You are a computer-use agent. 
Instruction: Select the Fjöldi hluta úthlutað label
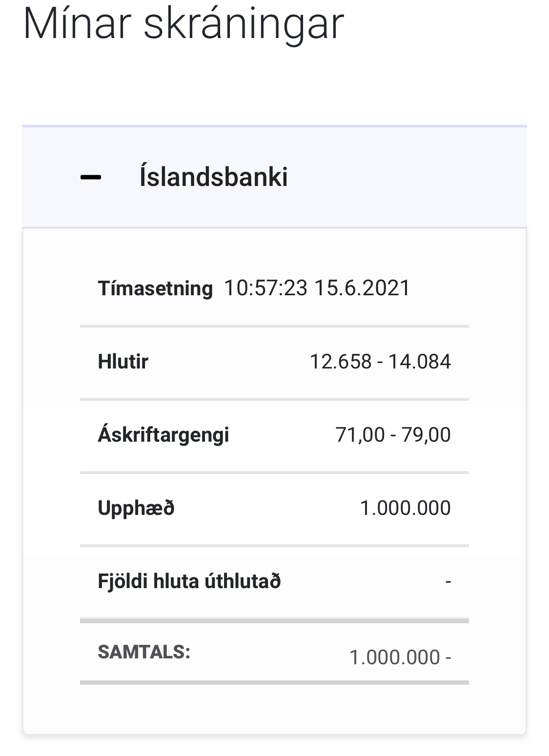189,581
